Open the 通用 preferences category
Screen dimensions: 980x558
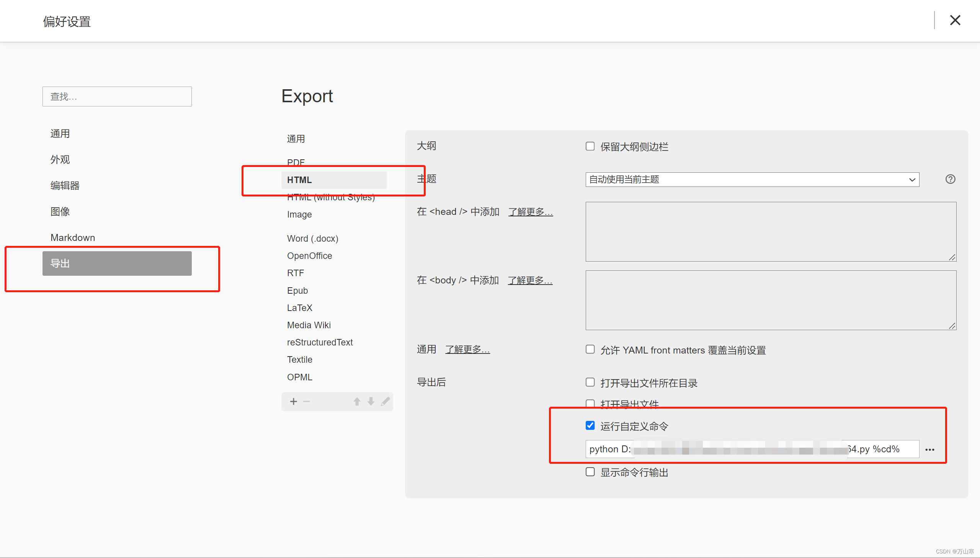(x=60, y=134)
